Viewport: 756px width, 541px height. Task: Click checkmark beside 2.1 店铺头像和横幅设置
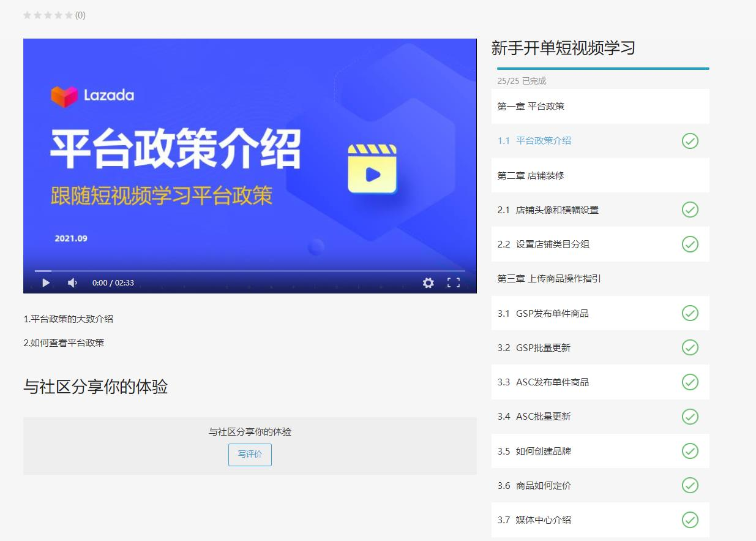coord(690,210)
